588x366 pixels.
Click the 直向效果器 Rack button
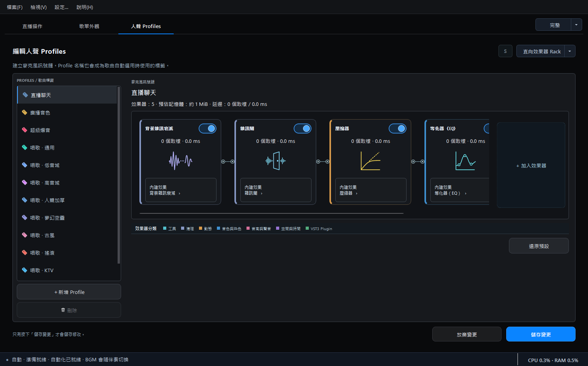(540, 51)
